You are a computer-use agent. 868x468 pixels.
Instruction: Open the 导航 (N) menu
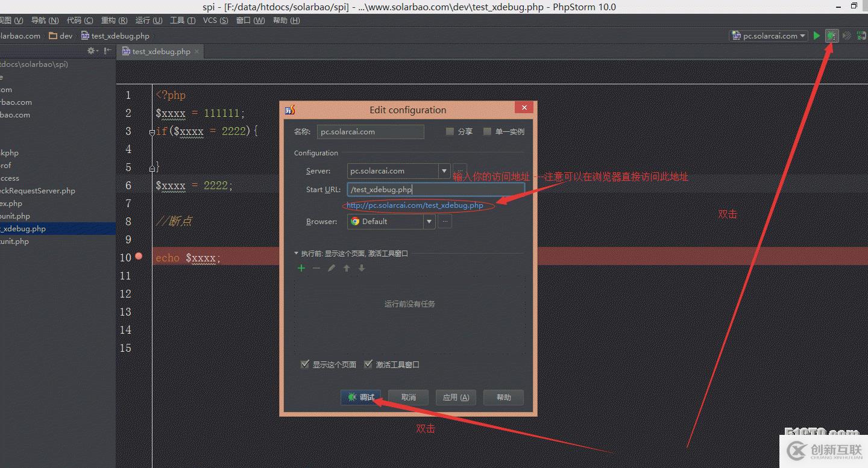[x=45, y=20]
